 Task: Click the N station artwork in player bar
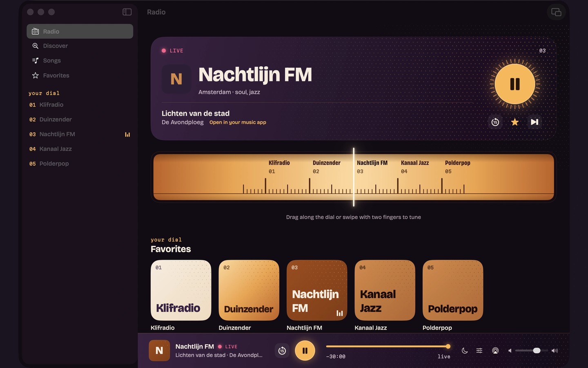pos(159,351)
